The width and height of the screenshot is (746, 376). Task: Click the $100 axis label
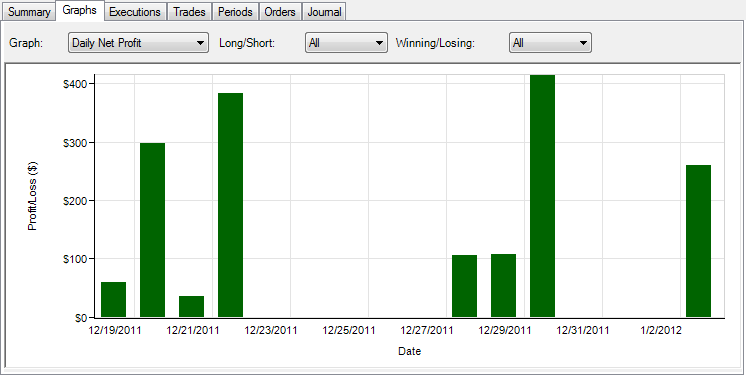tap(76, 259)
